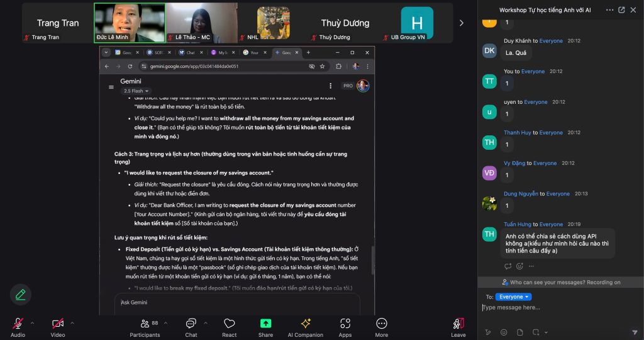Image resolution: width=644 pixels, height=340 pixels.
Task: Open more actions for Tuấn Hưng's message
Action: (531, 266)
